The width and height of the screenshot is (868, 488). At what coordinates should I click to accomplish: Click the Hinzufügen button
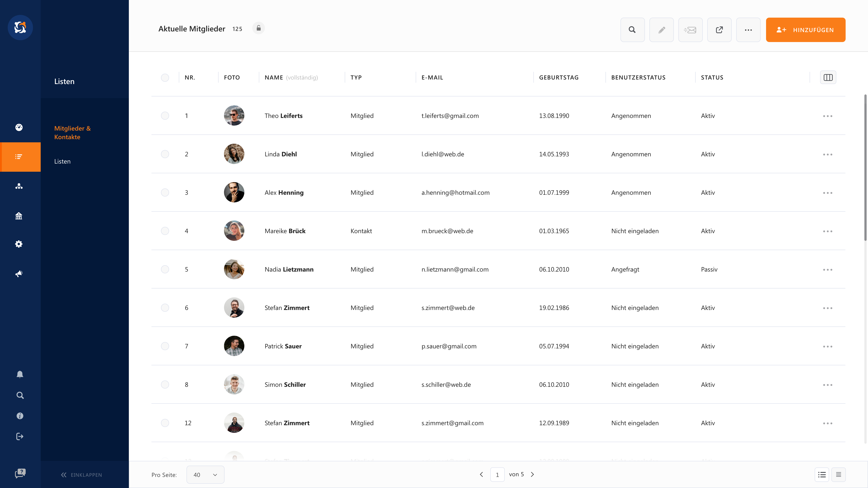coord(805,30)
